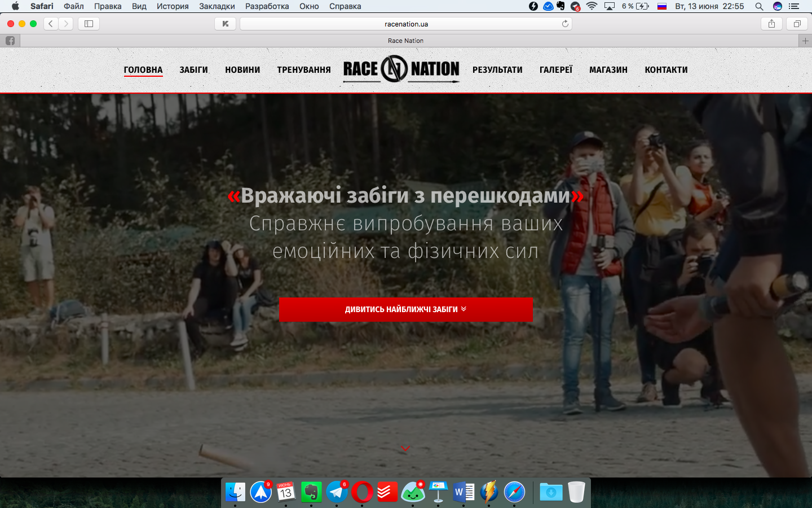
Task: Click Safari's forward arrow button
Action: click(x=66, y=24)
